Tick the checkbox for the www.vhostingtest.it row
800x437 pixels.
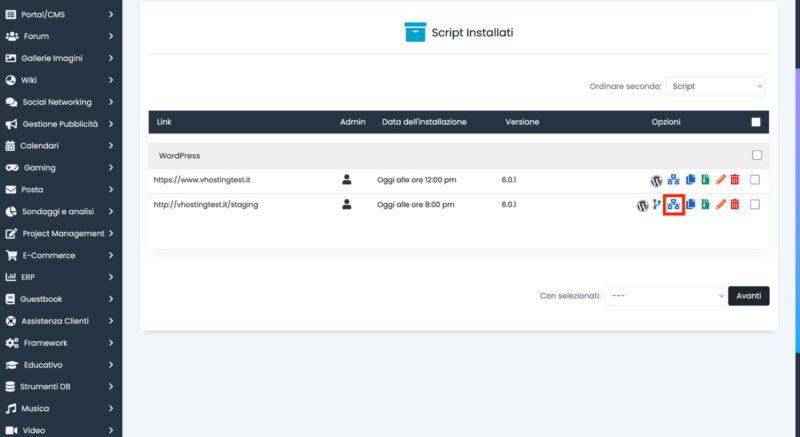click(755, 179)
